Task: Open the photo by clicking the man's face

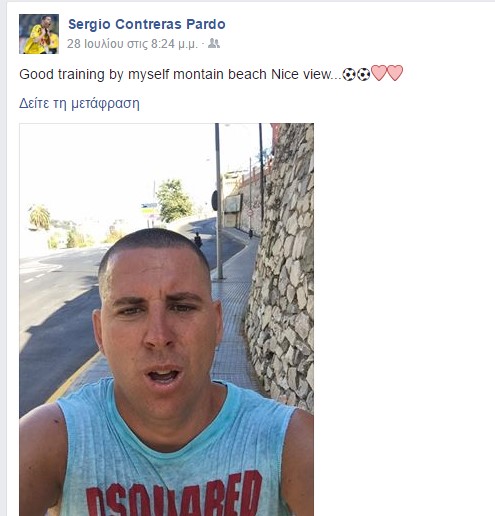Action: (158, 320)
